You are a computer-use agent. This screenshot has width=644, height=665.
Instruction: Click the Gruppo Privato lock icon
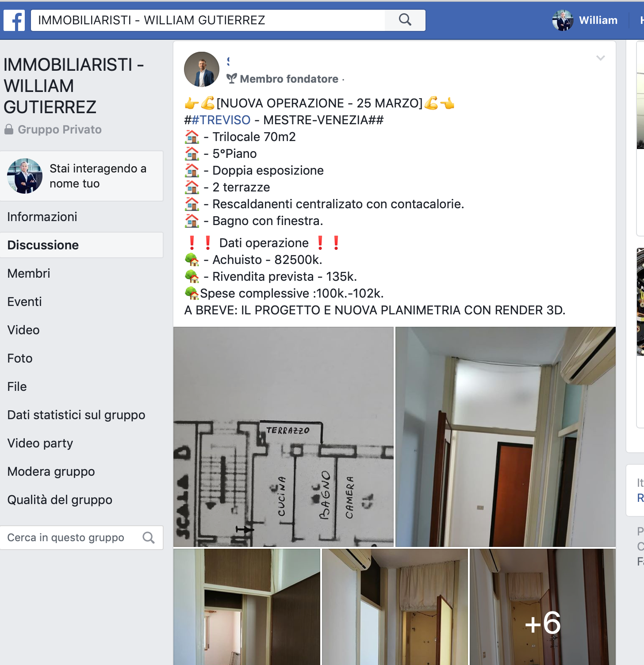click(8, 130)
